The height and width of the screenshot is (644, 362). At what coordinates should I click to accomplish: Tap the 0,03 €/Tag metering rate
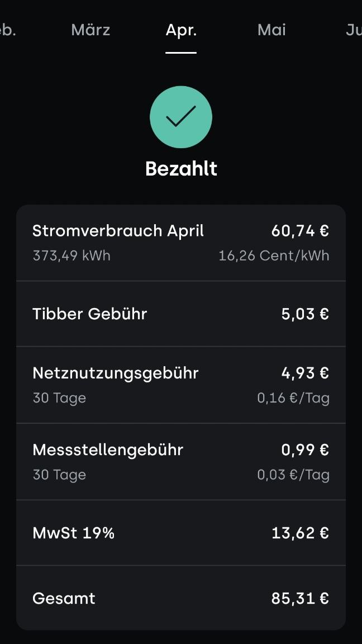(293, 475)
